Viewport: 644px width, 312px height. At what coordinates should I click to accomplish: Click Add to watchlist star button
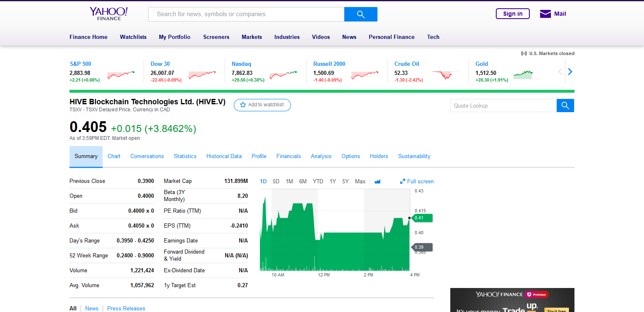(x=262, y=105)
